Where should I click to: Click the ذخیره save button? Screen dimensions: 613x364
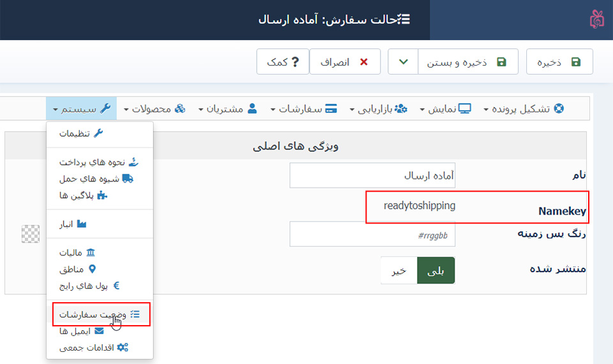[x=559, y=62]
